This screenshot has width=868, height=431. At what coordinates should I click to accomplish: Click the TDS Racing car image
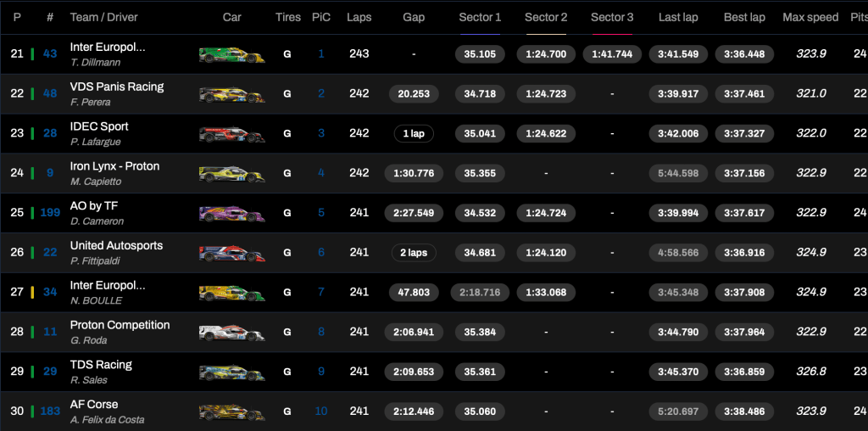click(231, 372)
